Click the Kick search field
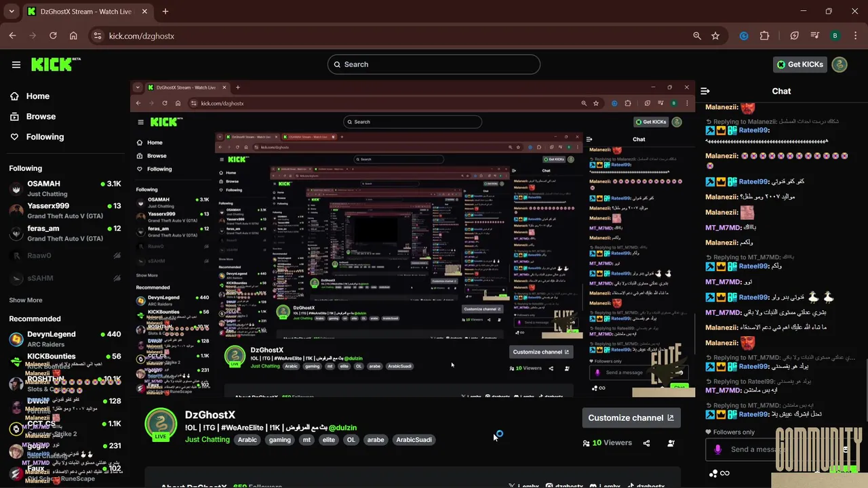Viewport: 868px width, 488px height. click(434, 64)
